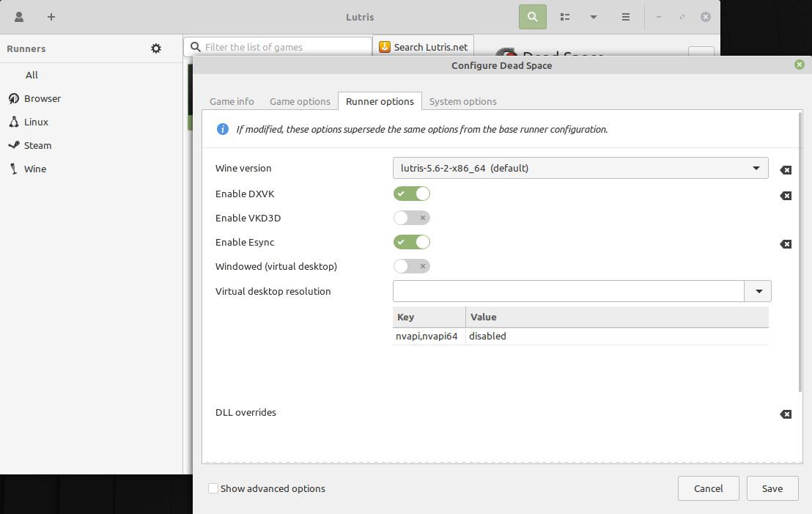Turn on the Enable VKD3D switch

point(412,218)
